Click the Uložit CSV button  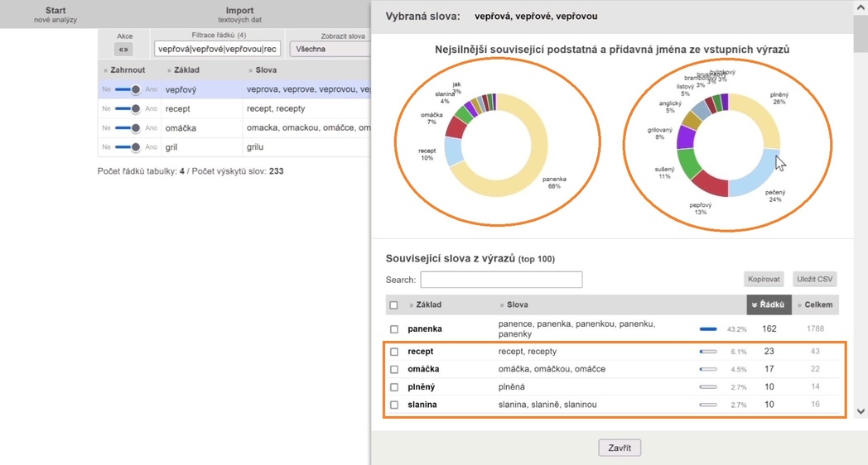point(814,280)
